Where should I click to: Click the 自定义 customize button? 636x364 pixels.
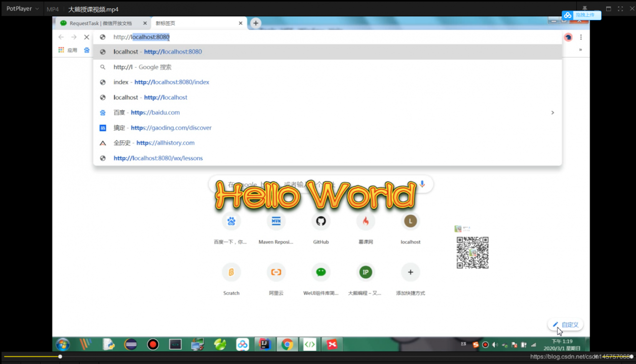pyautogui.click(x=565, y=325)
